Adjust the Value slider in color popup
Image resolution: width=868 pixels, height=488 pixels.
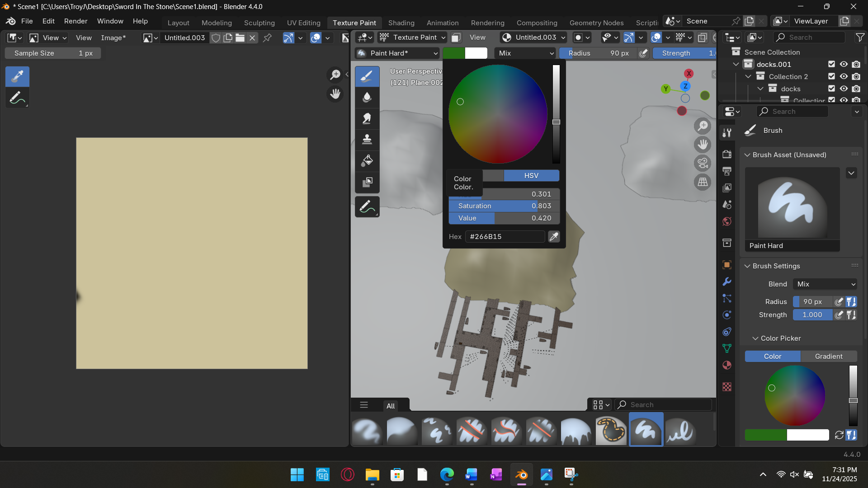pyautogui.click(x=504, y=218)
